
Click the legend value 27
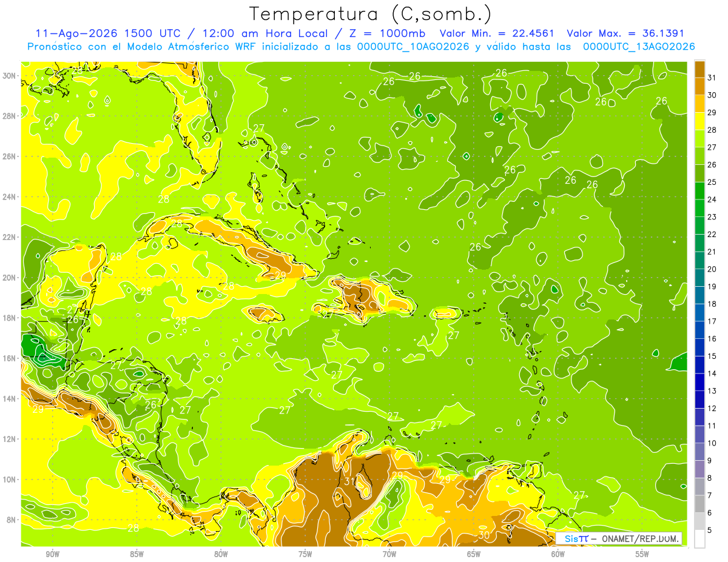click(x=712, y=147)
